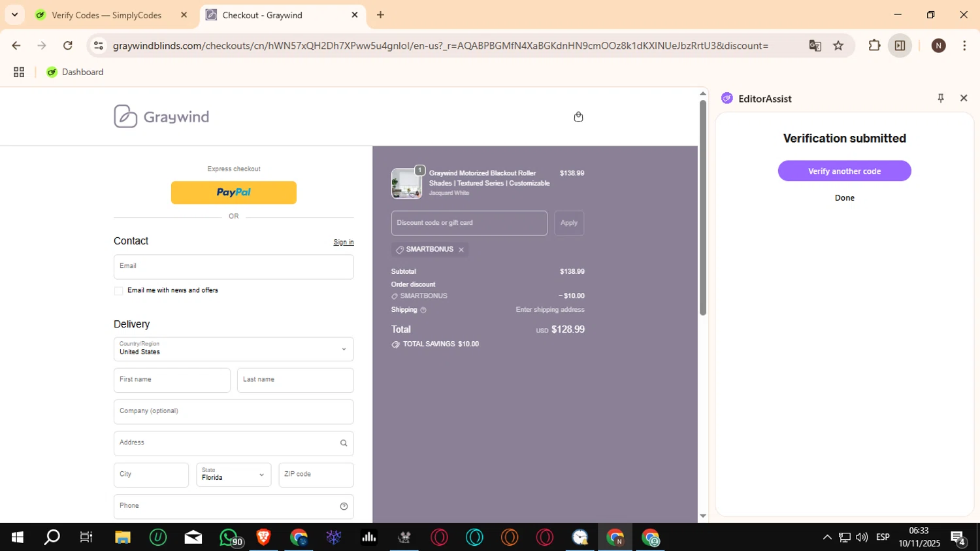This screenshot has width=980, height=551.
Task: Click the roller shades product thumbnail
Action: click(406, 184)
